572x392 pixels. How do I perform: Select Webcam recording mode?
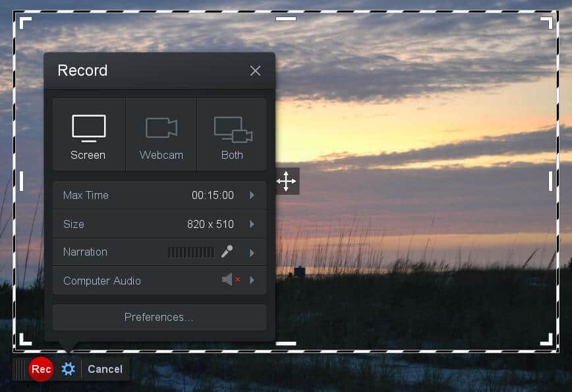pos(161,134)
